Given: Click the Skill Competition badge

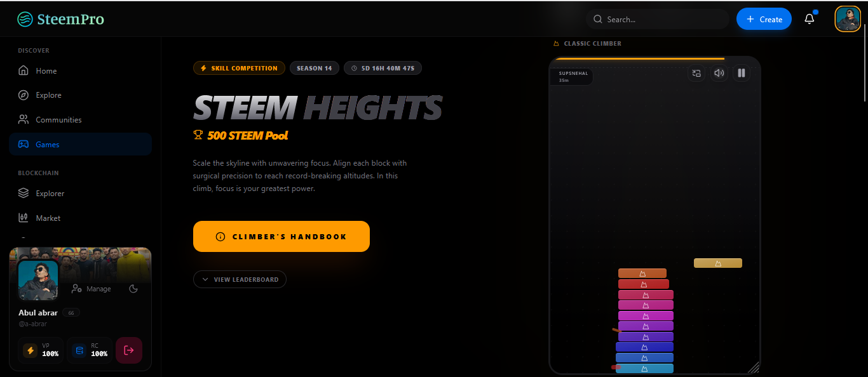Looking at the screenshot, I should pos(239,68).
